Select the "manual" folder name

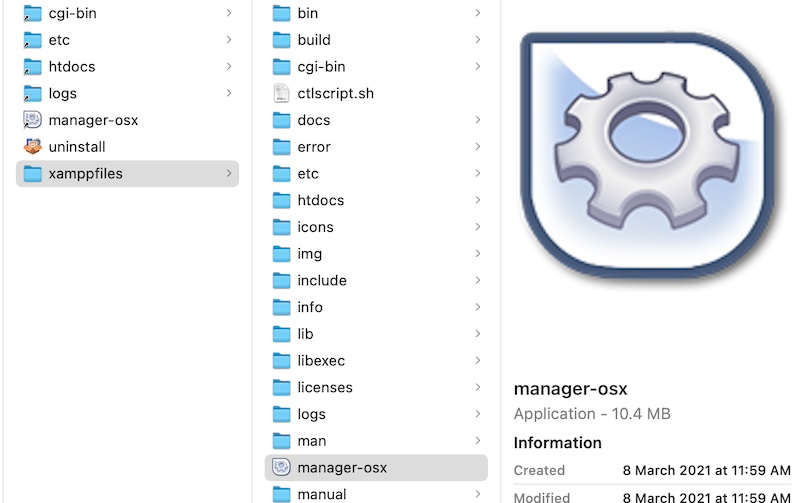click(322, 494)
